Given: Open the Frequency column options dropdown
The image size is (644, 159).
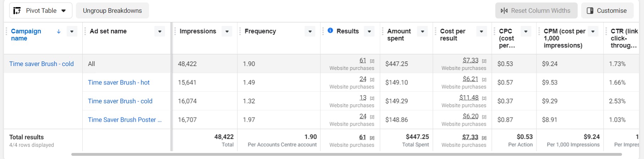Looking at the screenshot, I should [x=310, y=32].
